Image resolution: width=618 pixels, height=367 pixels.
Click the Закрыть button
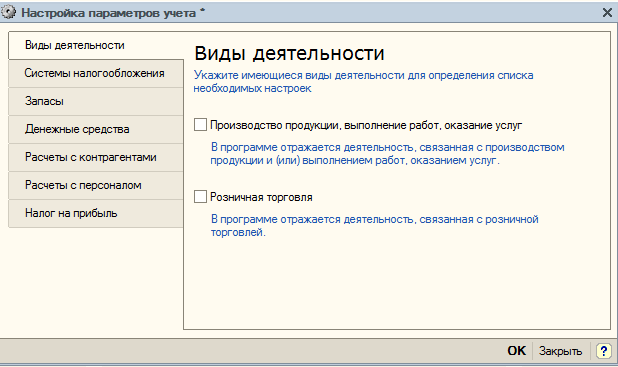point(560,351)
